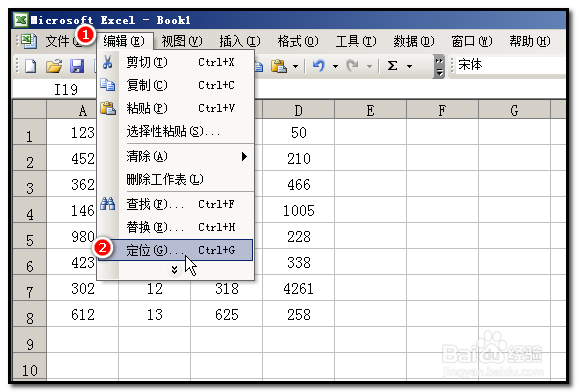
Task: Select row 9 header
Action: point(29,340)
